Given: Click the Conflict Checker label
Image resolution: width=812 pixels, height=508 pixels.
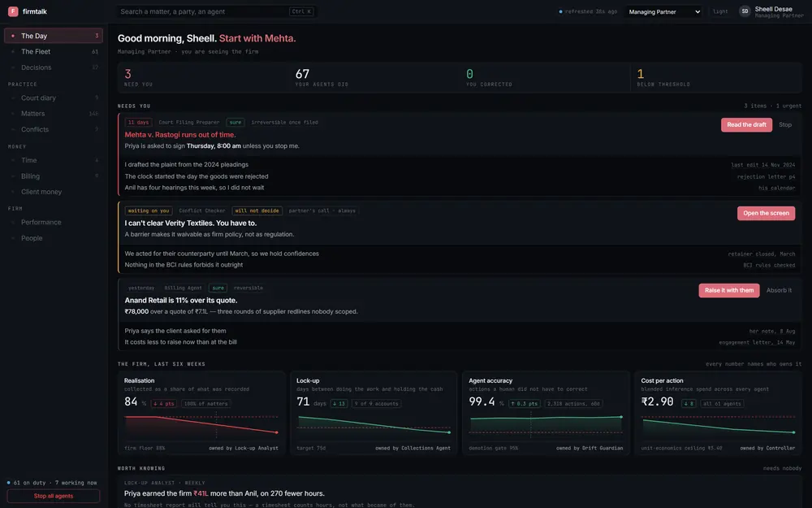Looking at the screenshot, I should (x=202, y=211).
